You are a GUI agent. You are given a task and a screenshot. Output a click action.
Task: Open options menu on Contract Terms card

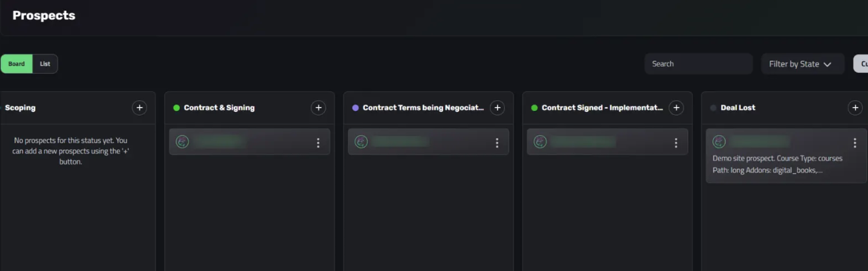(x=497, y=143)
